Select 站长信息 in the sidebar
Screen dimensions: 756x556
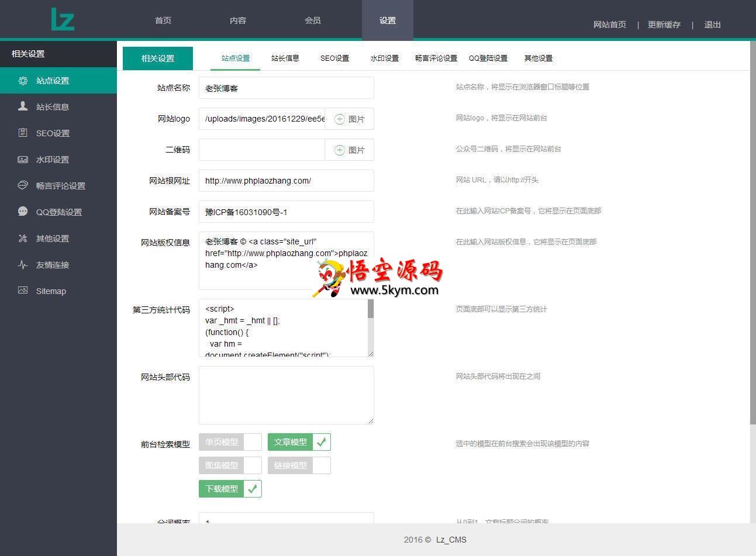pos(58,107)
